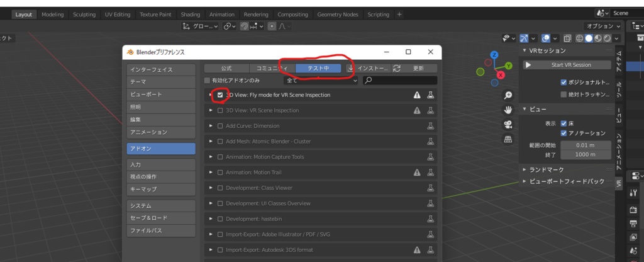
Task: Click warning icon on Fly mode for VR addon
Action: (x=417, y=95)
